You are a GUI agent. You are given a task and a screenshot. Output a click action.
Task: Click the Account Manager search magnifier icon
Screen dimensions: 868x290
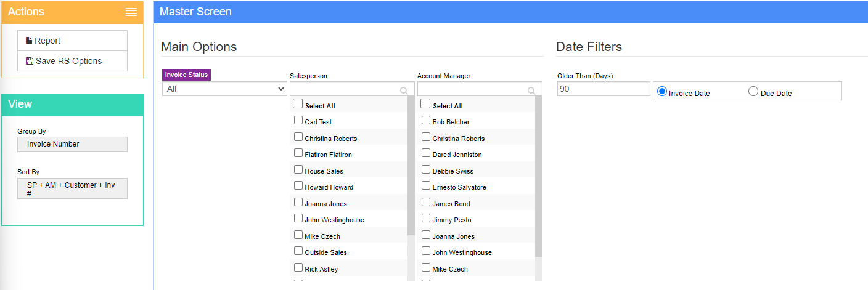(x=531, y=91)
